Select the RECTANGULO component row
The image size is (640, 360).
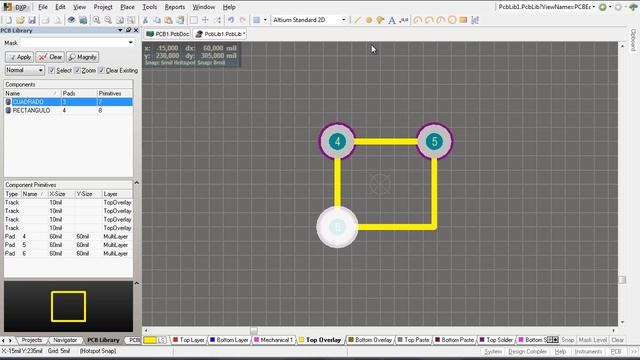(x=68, y=110)
